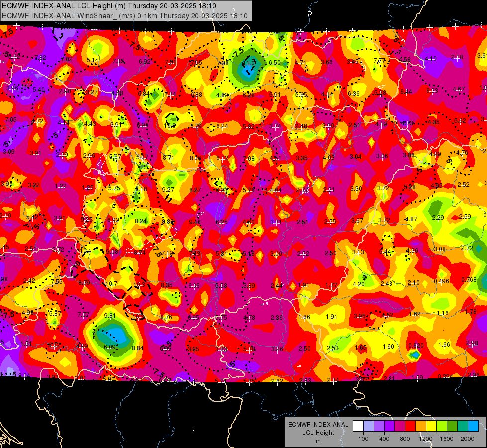The image size is (487, 448).
Task: Click the 1.62 wind shear value
Action: click(x=415, y=314)
